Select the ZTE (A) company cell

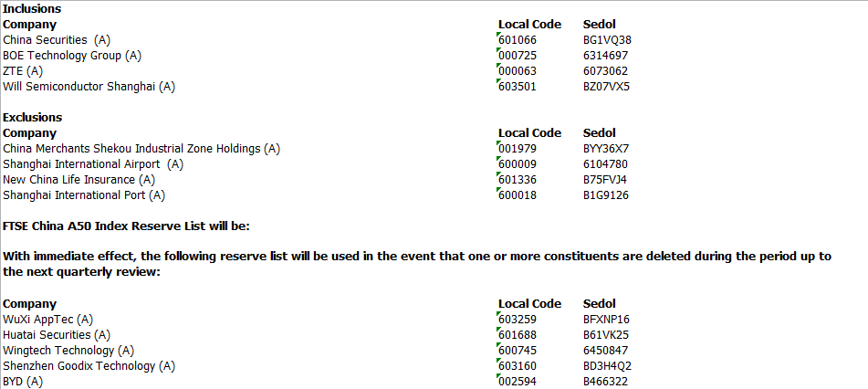[23, 71]
